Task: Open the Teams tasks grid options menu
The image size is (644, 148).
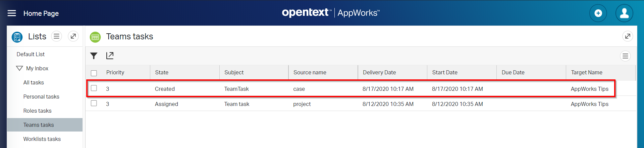Action: (x=625, y=56)
